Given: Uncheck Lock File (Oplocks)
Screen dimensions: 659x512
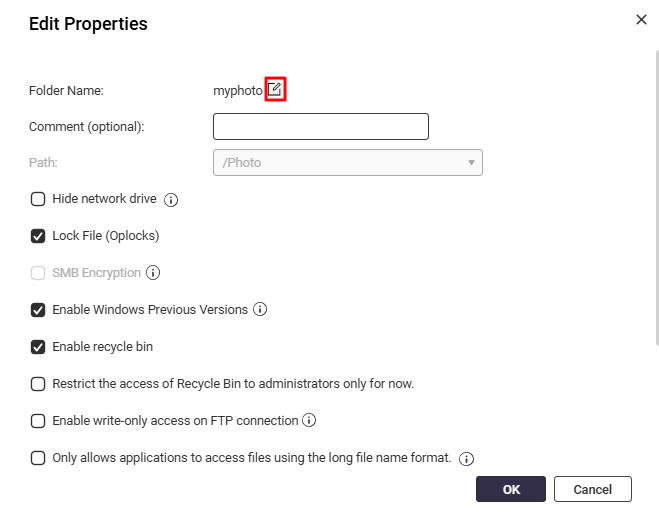Looking at the screenshot, I should 38,236.
